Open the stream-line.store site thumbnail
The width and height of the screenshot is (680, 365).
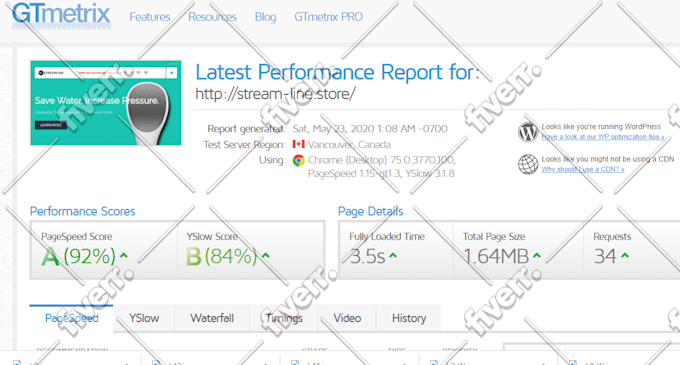tap(106, 103)
